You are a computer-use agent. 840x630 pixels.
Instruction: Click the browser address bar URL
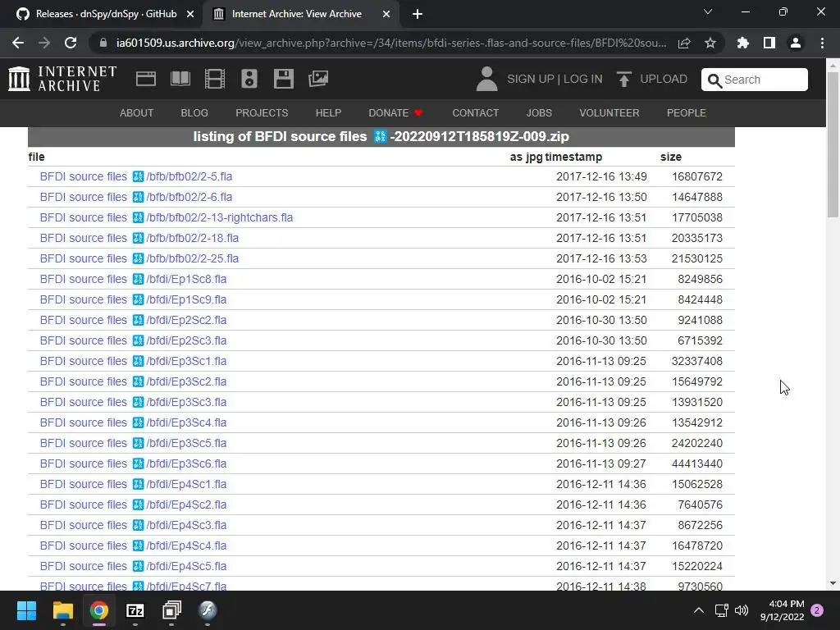[391, 43]
